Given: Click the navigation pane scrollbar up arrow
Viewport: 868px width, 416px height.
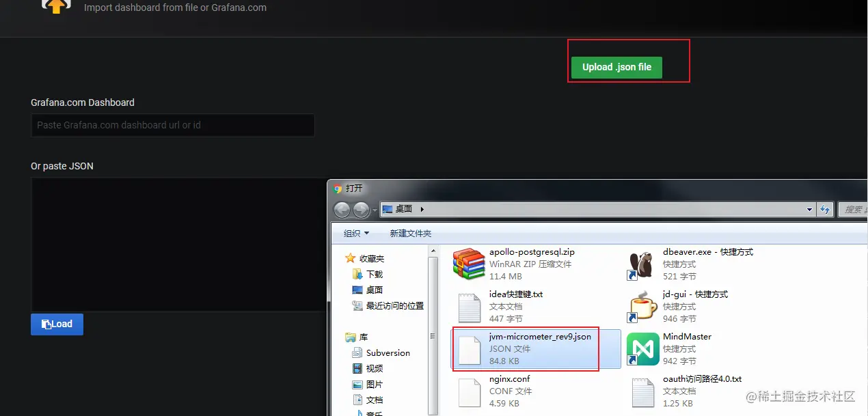Looking at the screenshot, I should (x=433, y=251).
